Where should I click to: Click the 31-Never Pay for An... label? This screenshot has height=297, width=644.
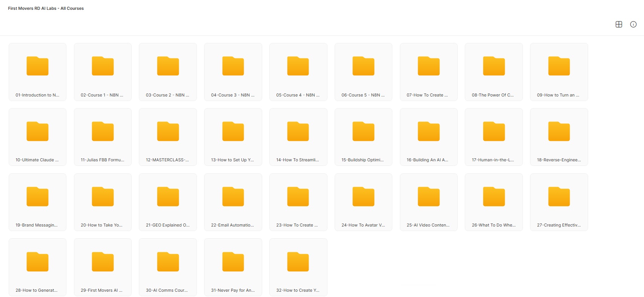pyautogui.click(x=233, y=290)
